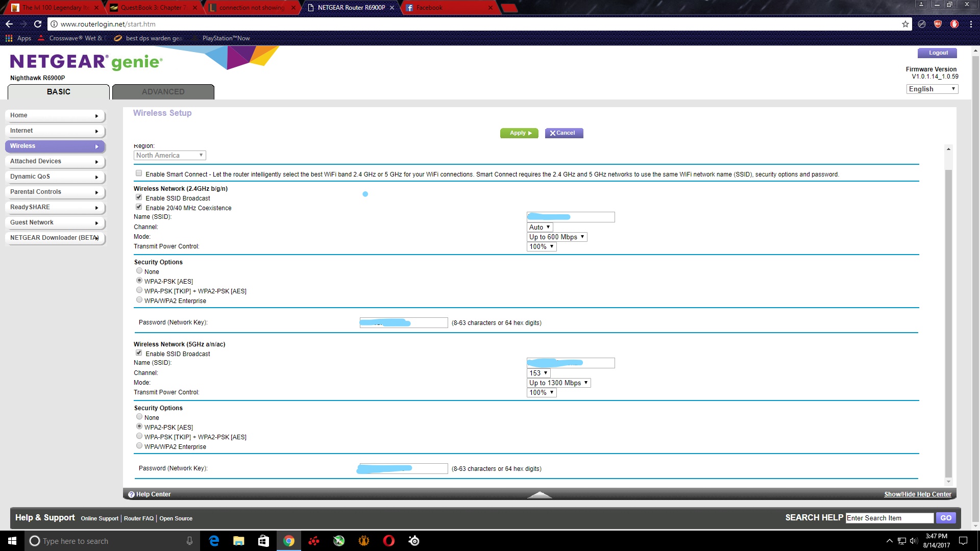Click the Show/Hide Help Center link
The image size is (980, 551).
pos(918,494)
